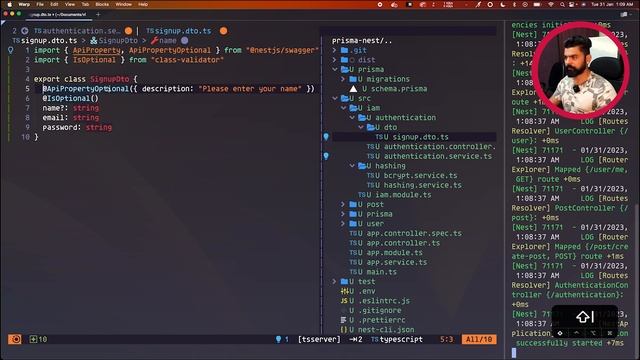Select the signup.dto.ts buffer tab

(179, 31)
